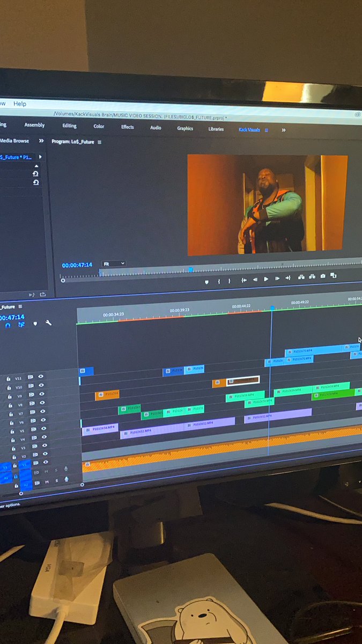Toggle Snap in the timeline
The width and height of the screenshot is (362, 644).
pyautogui.click(x=8, y=325)
